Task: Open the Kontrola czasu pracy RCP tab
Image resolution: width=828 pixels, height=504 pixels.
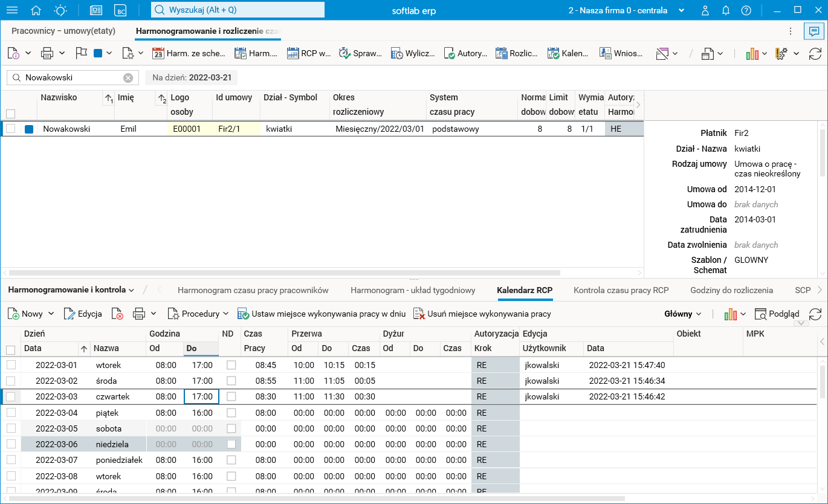Action: click(x=621, y=290)
